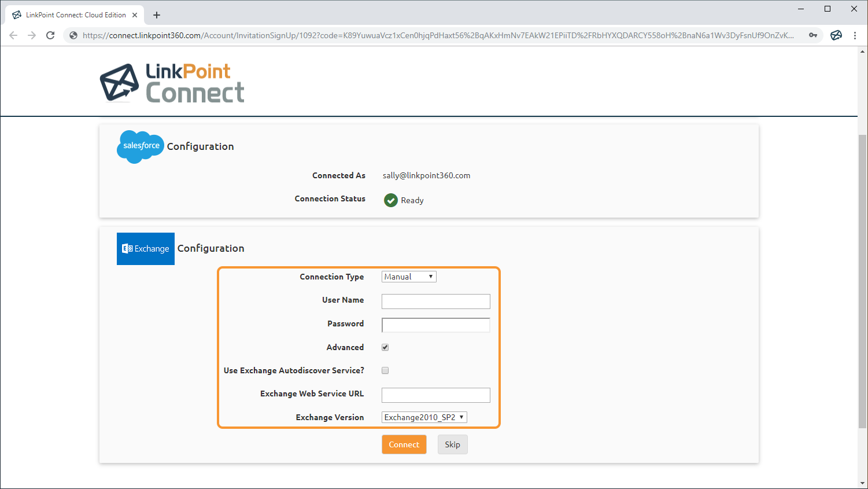This screenshot has height=489, width=868.
Task: Click the Salesforce cloud logo
Action: (x=141, y=146)
